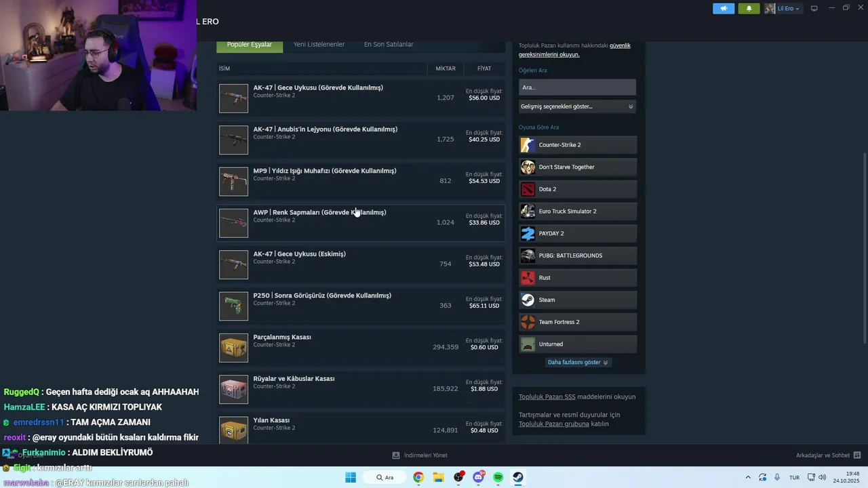Open Spotify from taskbar
The image size is (868, 488).
pyautogui.click(x=498, y=477)
